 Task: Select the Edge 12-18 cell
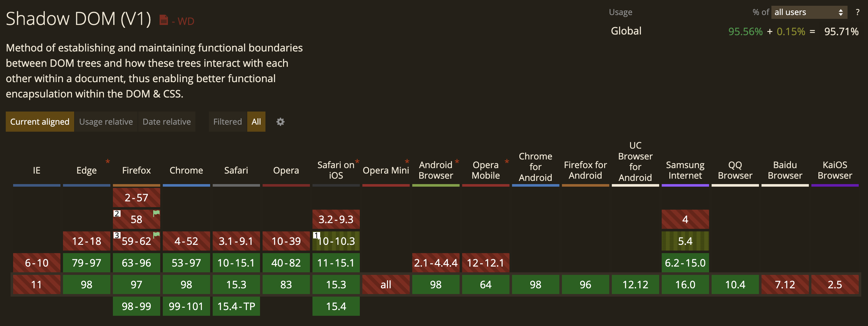pyautogui.click(x=87, y=241)
